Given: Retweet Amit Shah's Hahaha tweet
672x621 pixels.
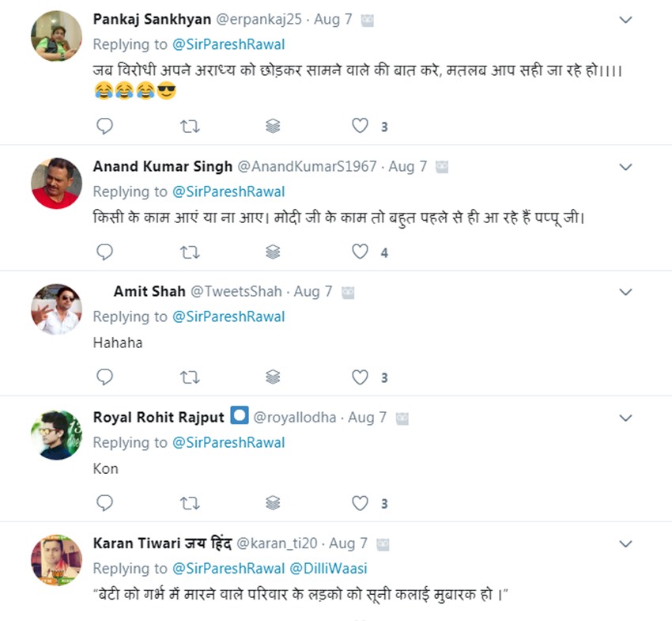Looking at the screenshot, I should 190,377.
